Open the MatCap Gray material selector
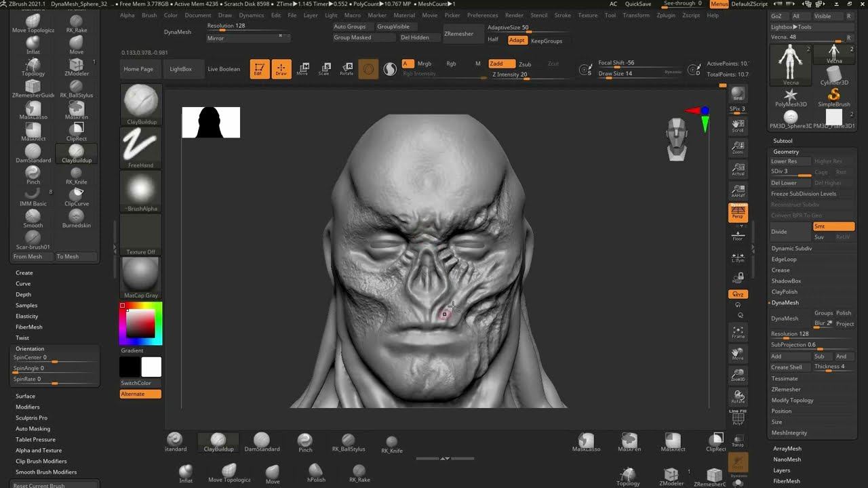The height and width of the screenshot is (488, 868). click(x=141, y=279)
